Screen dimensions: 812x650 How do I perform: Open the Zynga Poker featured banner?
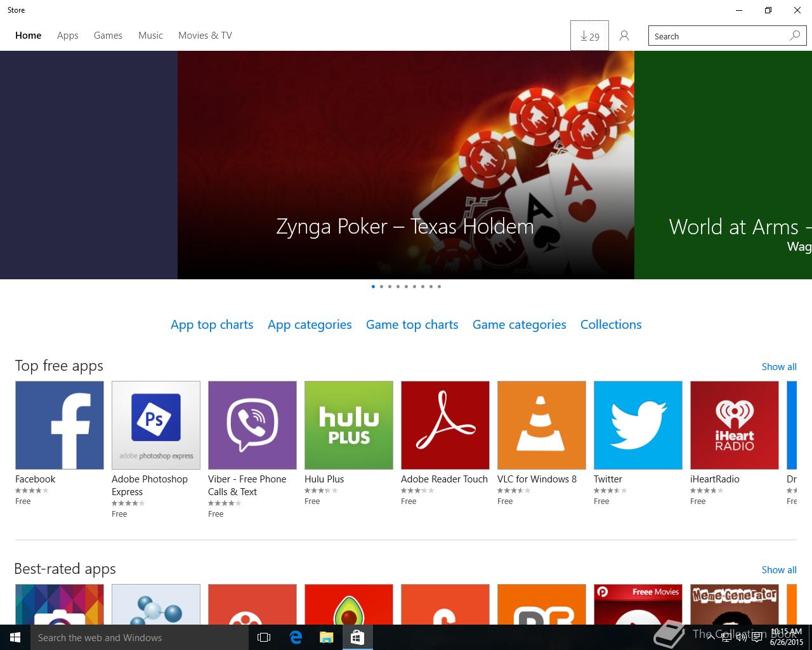tap(406, 165)
